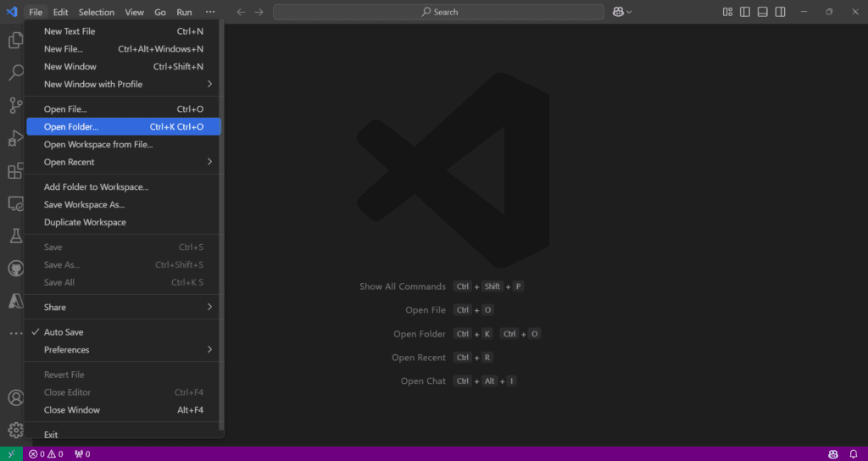Expand the Preferences submenu
The height and width of the screenshot is (461, 868).
point(124,350)
